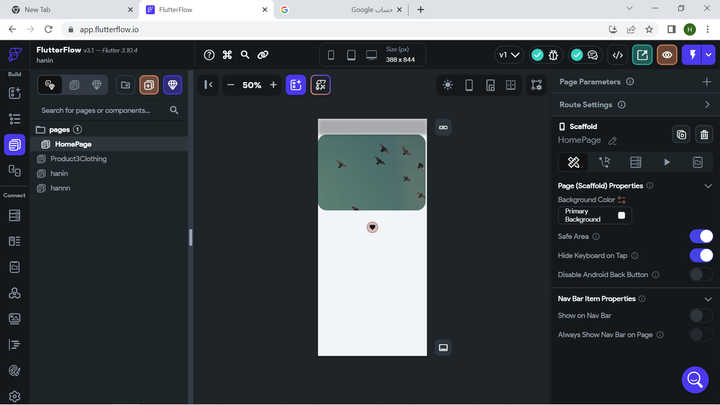
Task: Select the Product3Clothing page
Action: (78, 159)
